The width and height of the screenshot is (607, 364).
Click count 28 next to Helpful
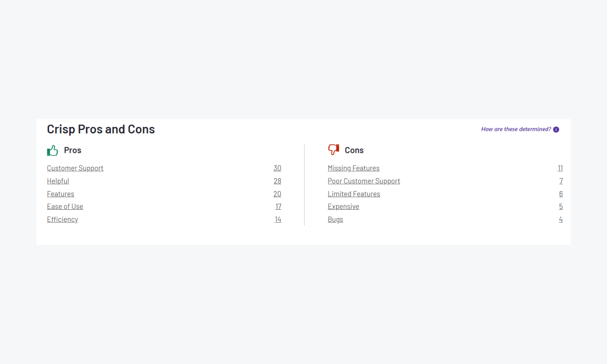[277, 181]
